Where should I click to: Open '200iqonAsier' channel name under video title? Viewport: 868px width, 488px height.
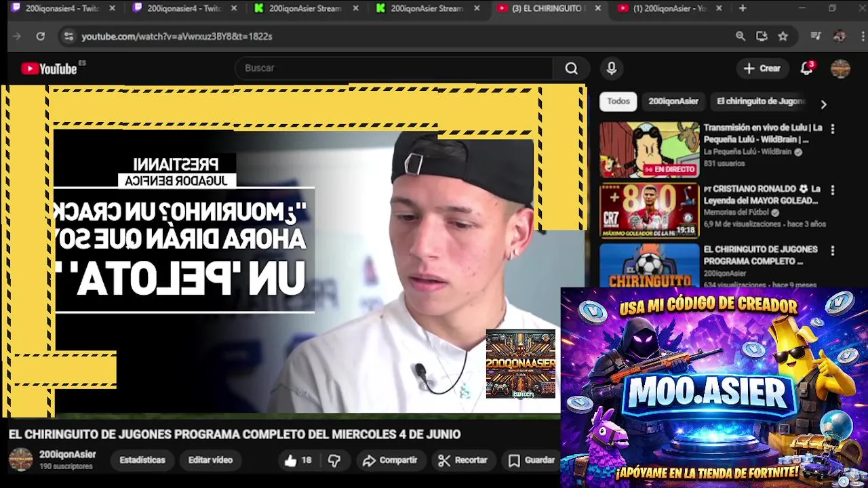pos(67,455)
